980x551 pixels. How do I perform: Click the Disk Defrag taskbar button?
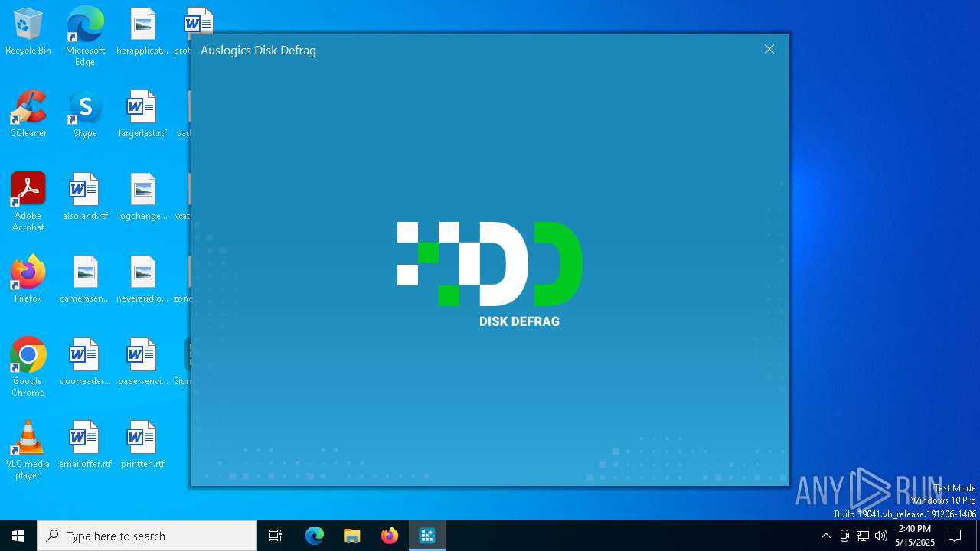click(x=427, y=536)
